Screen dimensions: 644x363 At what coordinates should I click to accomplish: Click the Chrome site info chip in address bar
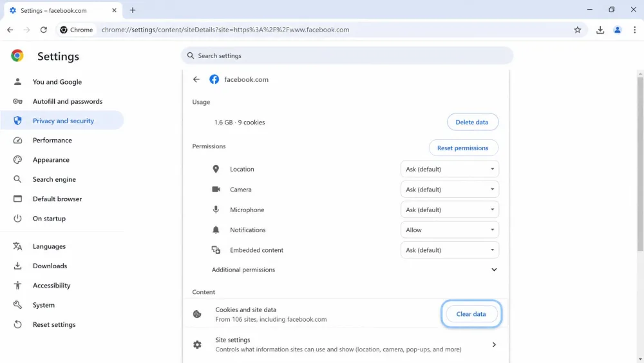point(77,30)
